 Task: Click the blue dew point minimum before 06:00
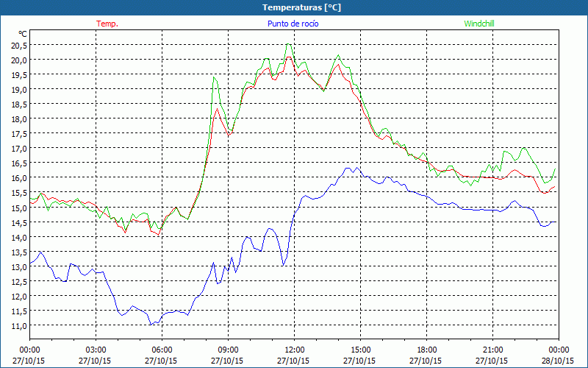click(151, 324)
